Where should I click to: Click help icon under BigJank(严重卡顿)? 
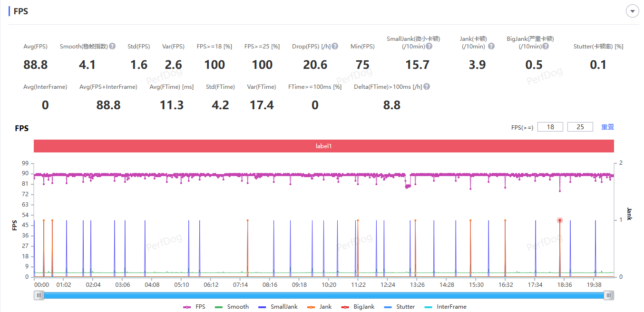tap(546, 46)
